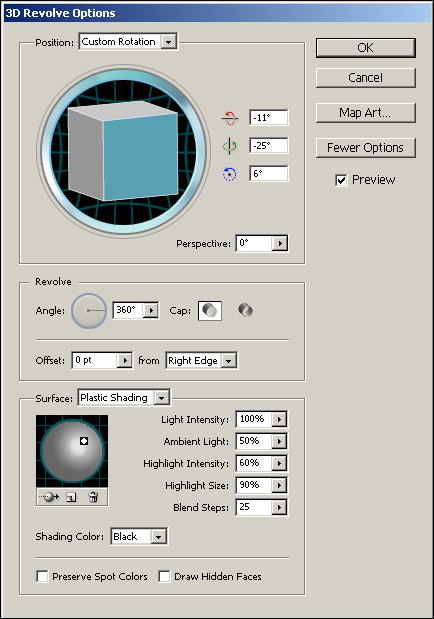Click the X rotation field showing -11°

coord(269,118)
